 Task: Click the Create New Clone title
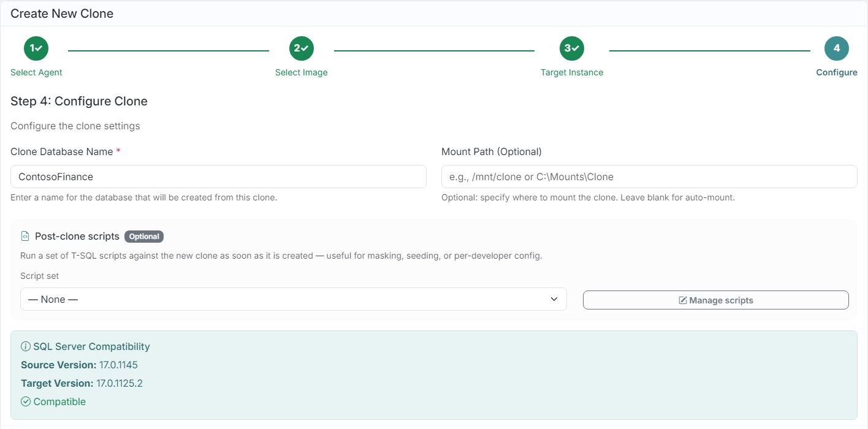[x=62, y=13]
